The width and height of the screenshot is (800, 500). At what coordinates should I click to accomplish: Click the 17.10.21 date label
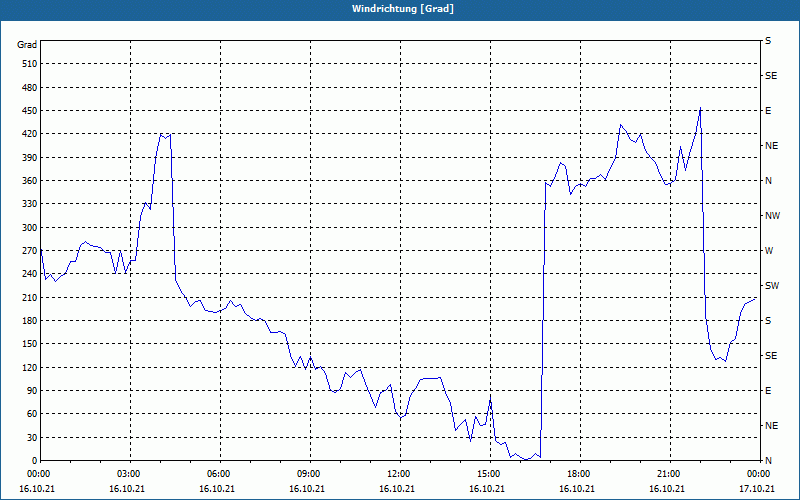coord(757,488)
